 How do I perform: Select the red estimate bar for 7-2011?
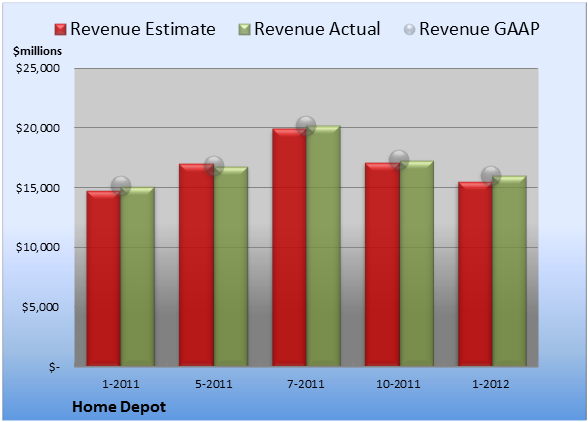pos(289,247)
